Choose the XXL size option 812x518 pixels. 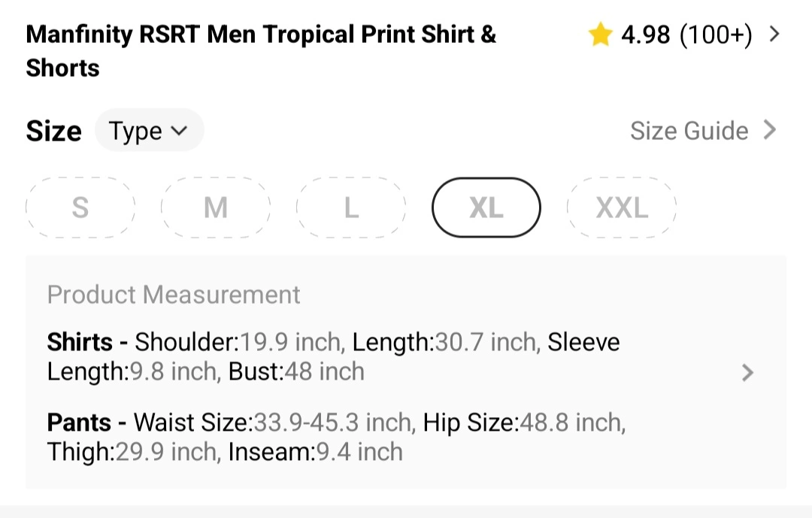pos(622,208)
